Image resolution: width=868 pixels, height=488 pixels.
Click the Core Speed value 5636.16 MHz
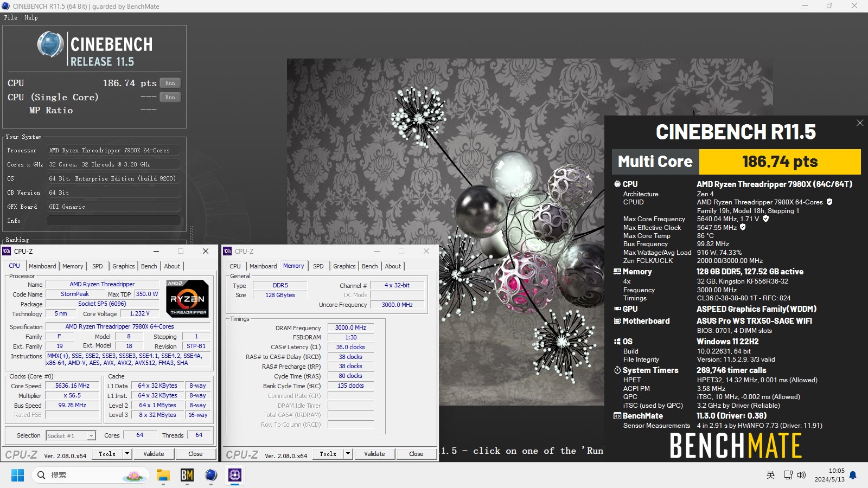[72, 386]
